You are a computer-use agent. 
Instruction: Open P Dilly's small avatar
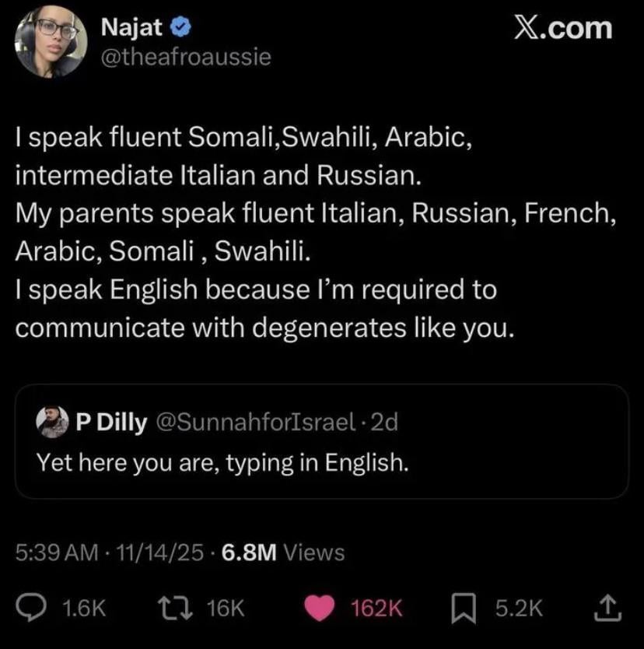click(x=54, y=422)
